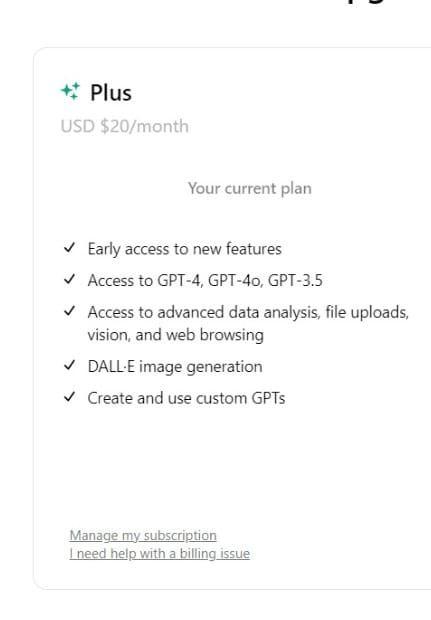
Task: Click the DALL·E image generation text
Action: click(x=175, y=367)
